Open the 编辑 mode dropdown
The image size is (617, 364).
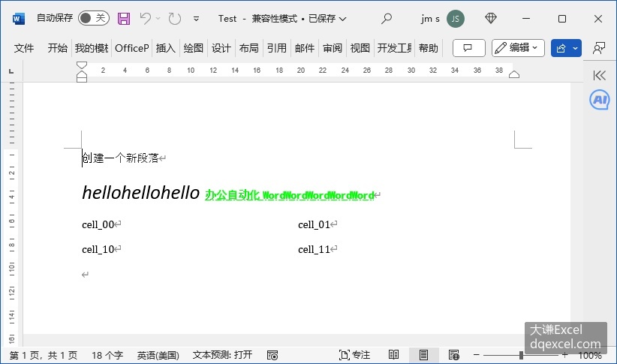tap(518, 48)
